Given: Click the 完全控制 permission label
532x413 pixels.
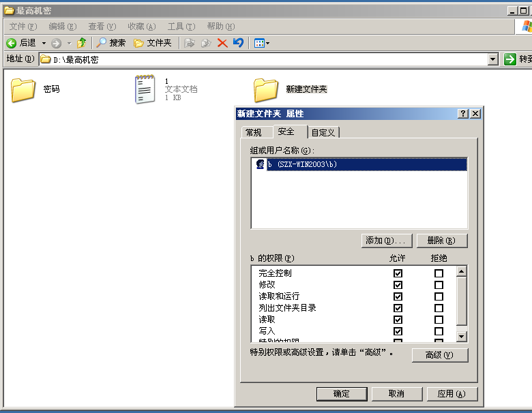Looking at the screenshot, I should (x=275, y=273).
